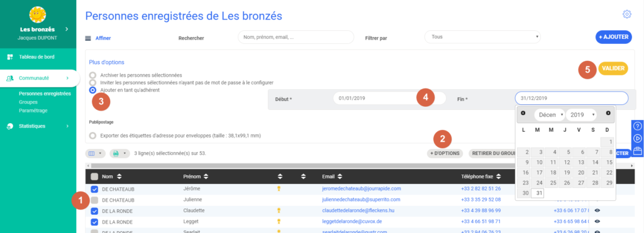
Task: Go to next month in calendar
Action: (608, 113)
